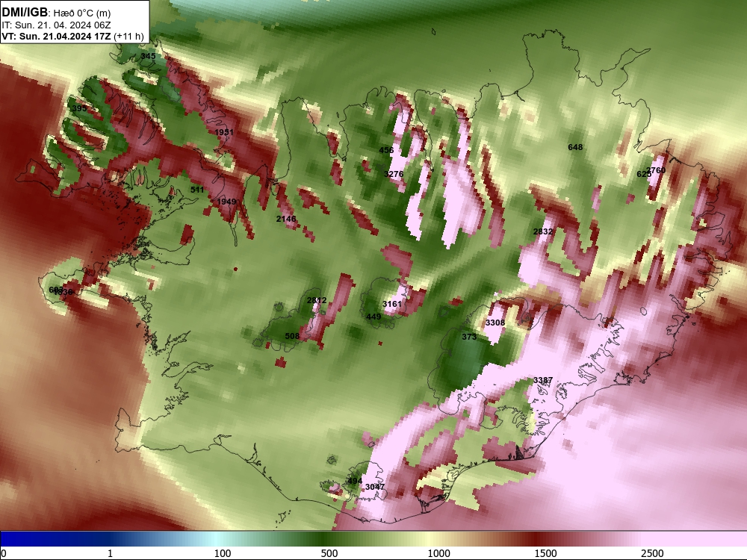This screenshot has height=560, width=747.
Task: Click the 3276 height label
Action: click(394, 174)
